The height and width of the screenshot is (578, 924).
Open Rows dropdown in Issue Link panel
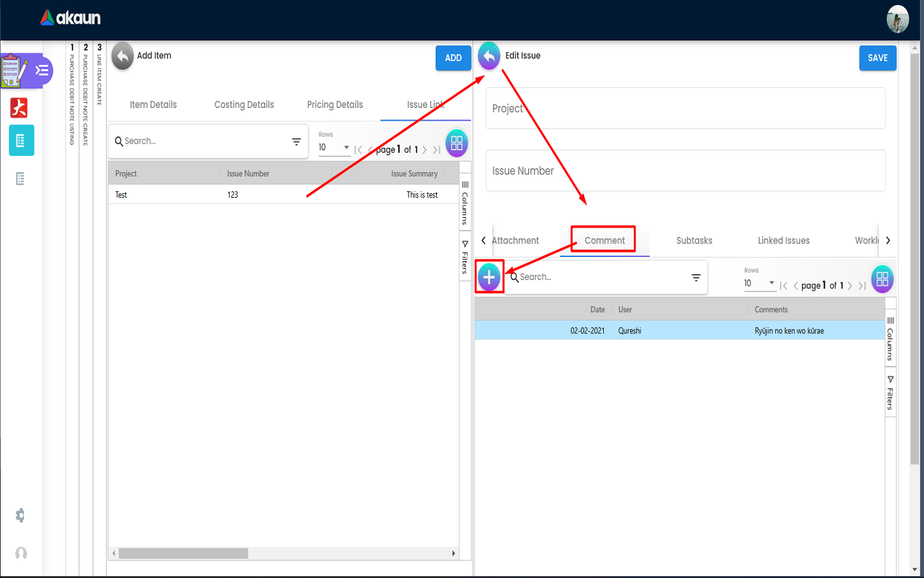click(334, 148)
